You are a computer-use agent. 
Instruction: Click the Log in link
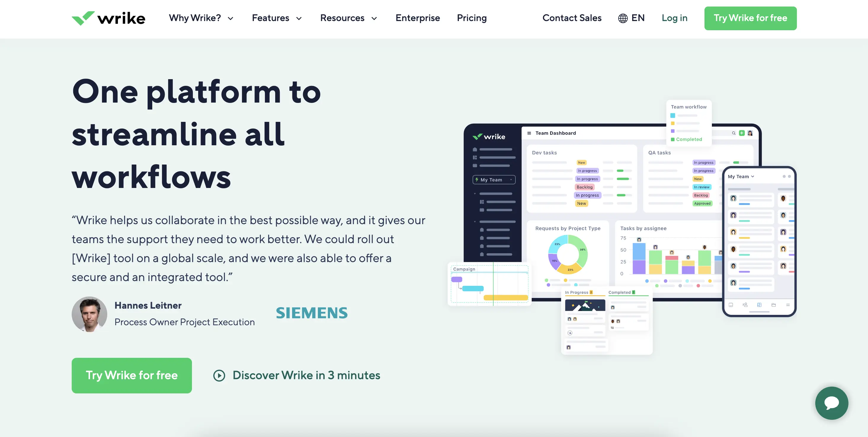point(674,18)
